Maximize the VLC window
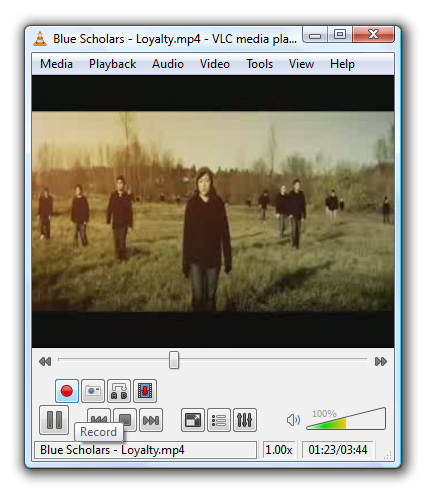This screenshot has height=502, width=428. point(340,34)
